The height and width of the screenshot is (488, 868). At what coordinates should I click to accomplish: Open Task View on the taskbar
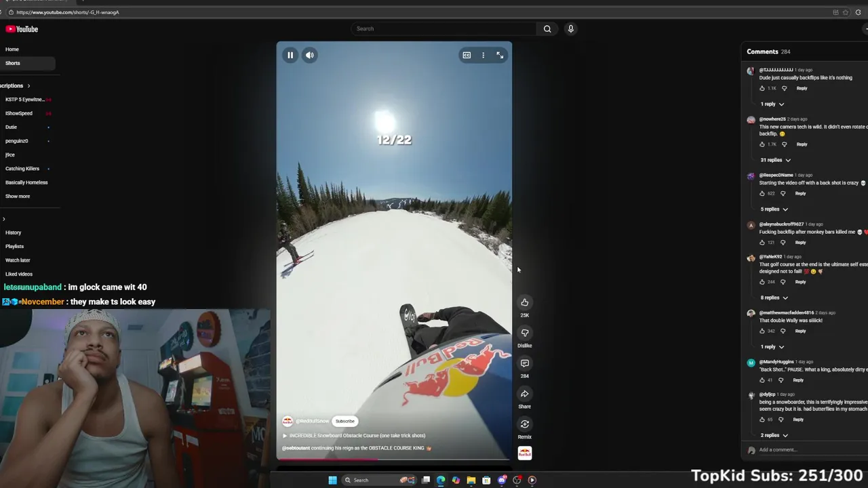tap(426, 480)
